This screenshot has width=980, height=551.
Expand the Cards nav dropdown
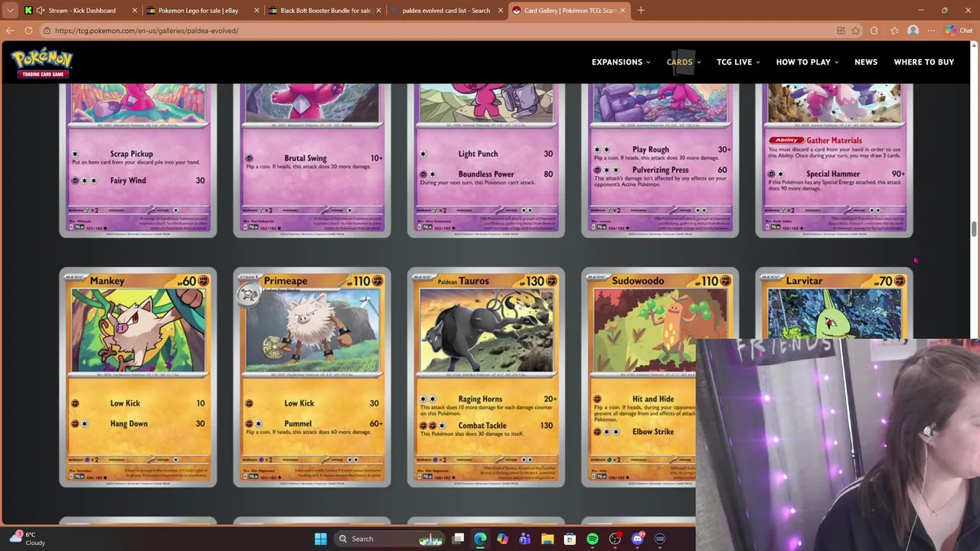pos(683,62)
